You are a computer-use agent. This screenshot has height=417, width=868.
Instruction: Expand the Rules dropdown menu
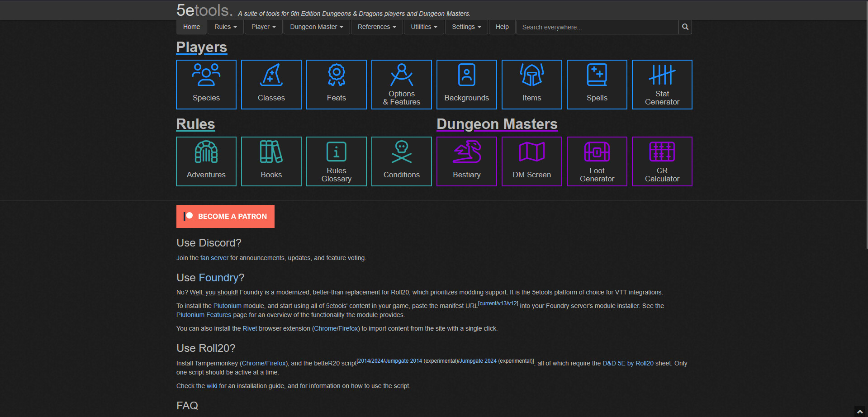[x=226, y=27]
